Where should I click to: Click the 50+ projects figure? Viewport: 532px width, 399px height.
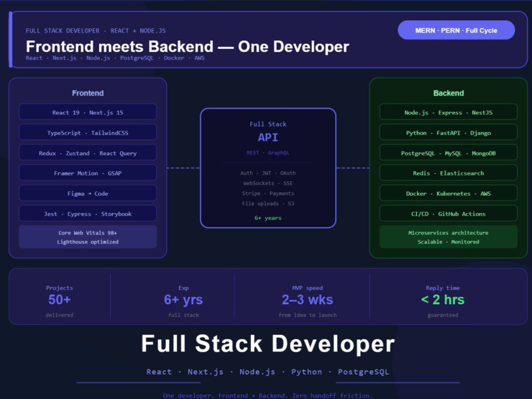[60, 300]
